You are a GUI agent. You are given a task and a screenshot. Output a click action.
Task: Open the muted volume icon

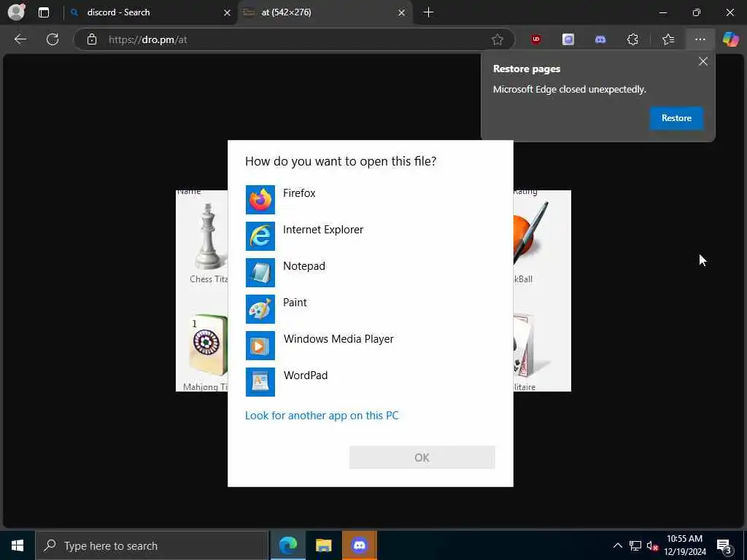(x=652, y=545)
